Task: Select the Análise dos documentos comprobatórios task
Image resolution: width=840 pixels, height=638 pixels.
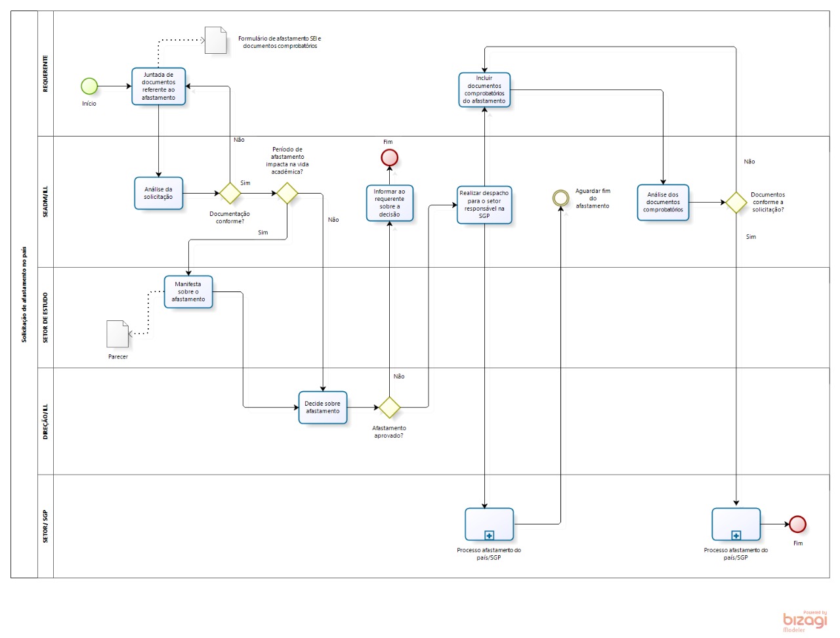Action: (663, 202)
